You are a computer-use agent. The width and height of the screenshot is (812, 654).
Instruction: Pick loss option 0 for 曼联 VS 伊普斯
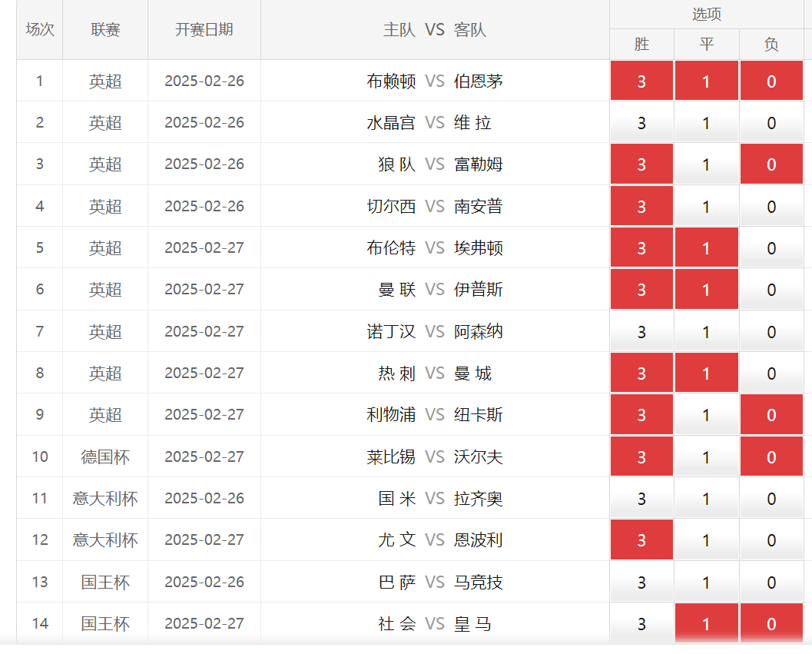(771, 289)
